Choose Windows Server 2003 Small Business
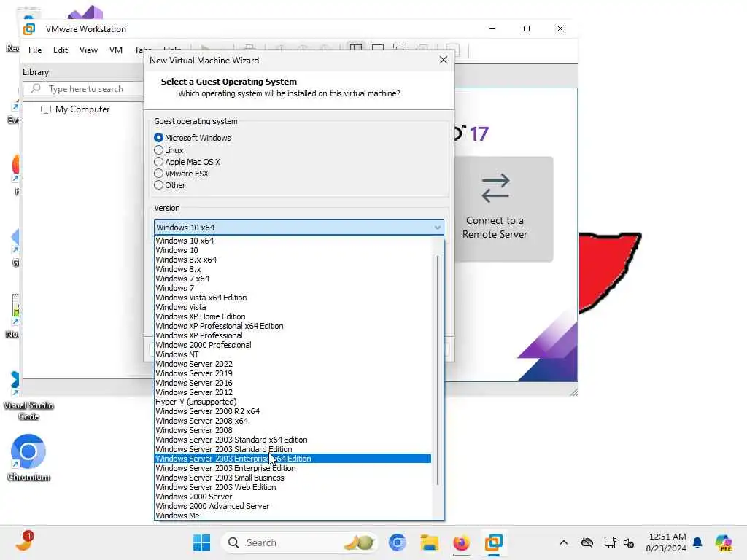 293,478
